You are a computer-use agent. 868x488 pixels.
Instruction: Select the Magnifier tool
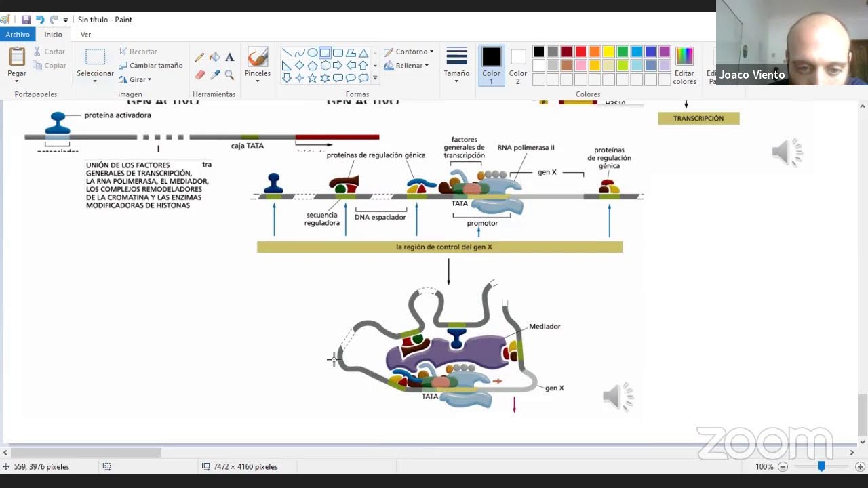point(229,75)
